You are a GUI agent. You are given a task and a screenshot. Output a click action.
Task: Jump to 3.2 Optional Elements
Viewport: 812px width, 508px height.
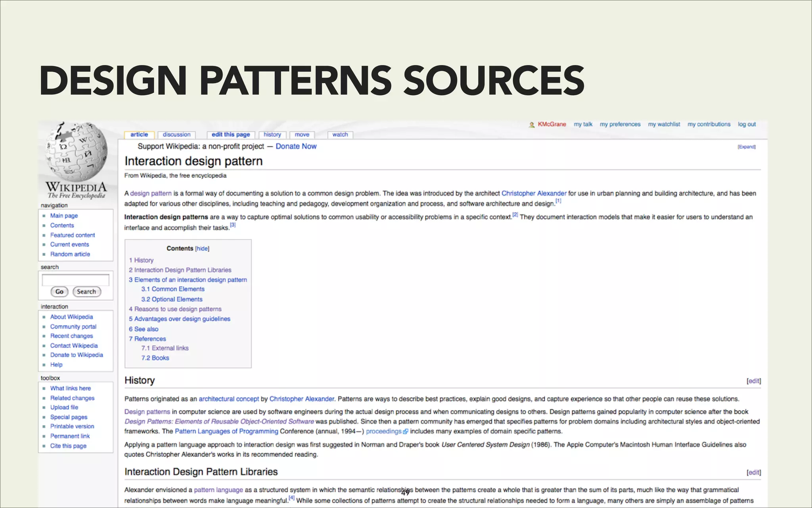point(172,299)
